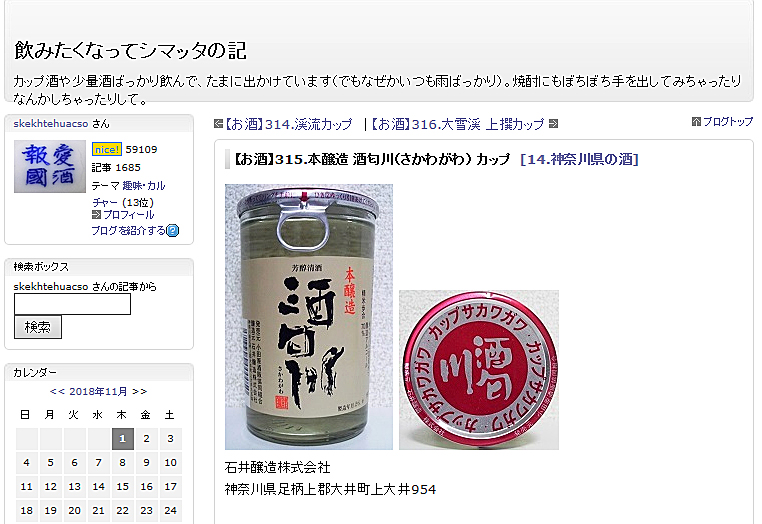Viewport: 762px width, 524px height.
Task: Click the previous article arrow icon
Action: pos(218,124)
